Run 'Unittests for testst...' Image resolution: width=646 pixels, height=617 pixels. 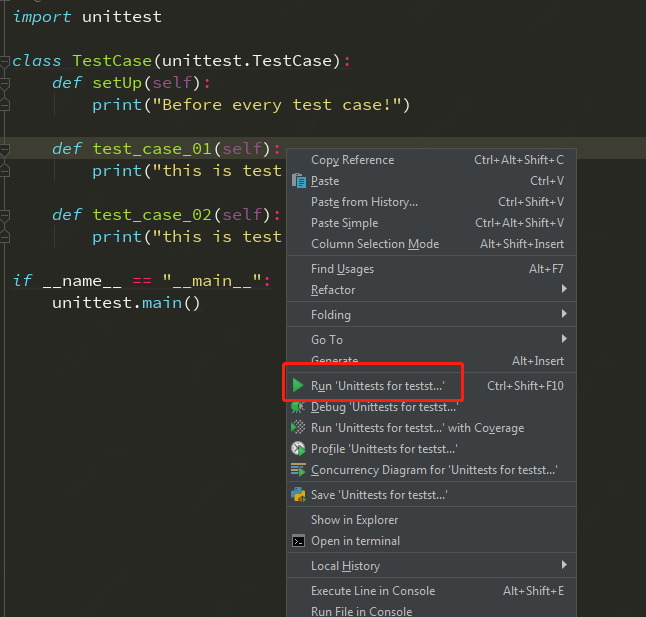(x=431, y=386)
